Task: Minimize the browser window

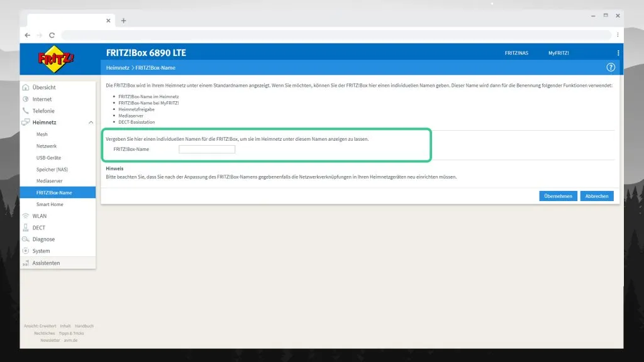Action: [593, 16]
